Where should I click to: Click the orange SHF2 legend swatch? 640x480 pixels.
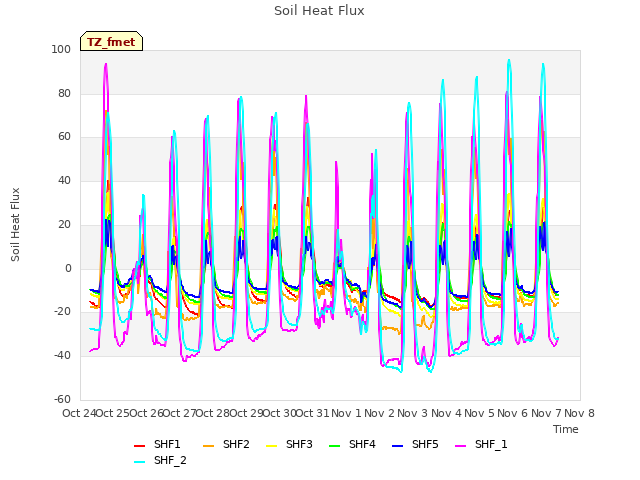(x=208, y=446)
